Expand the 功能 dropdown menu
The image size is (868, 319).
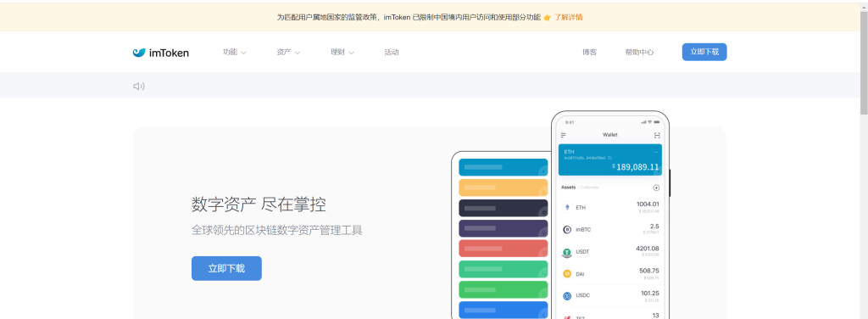point(235,52)
